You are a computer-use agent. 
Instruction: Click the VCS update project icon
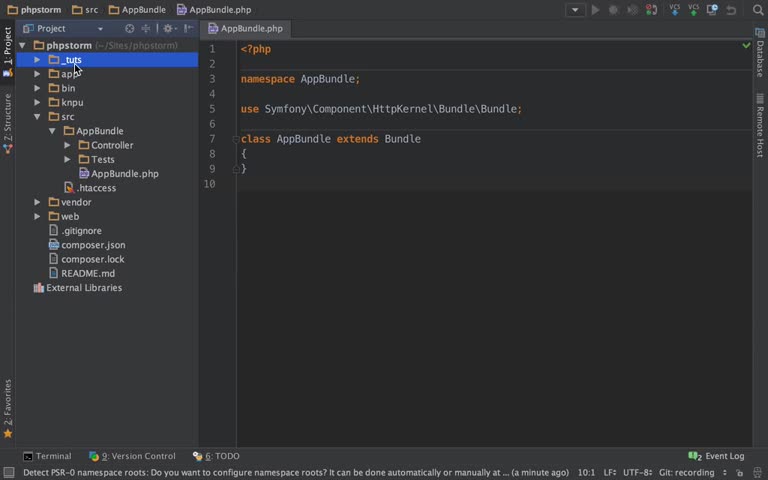(674, 10)
